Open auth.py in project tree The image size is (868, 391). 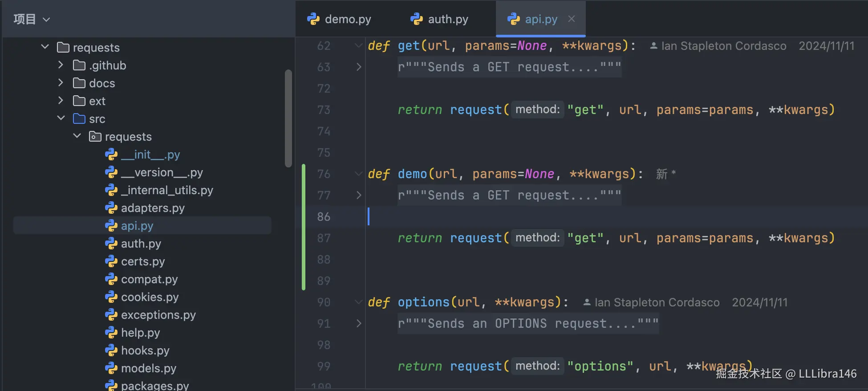pyautogui.click(x=141, y=244)
